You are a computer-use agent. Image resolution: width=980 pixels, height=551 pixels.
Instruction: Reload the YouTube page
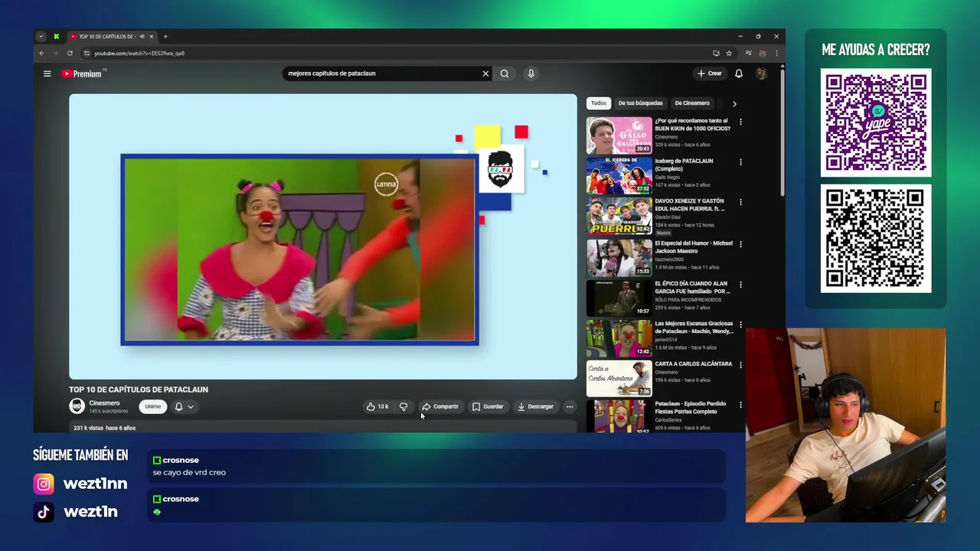tap(70, 54)
